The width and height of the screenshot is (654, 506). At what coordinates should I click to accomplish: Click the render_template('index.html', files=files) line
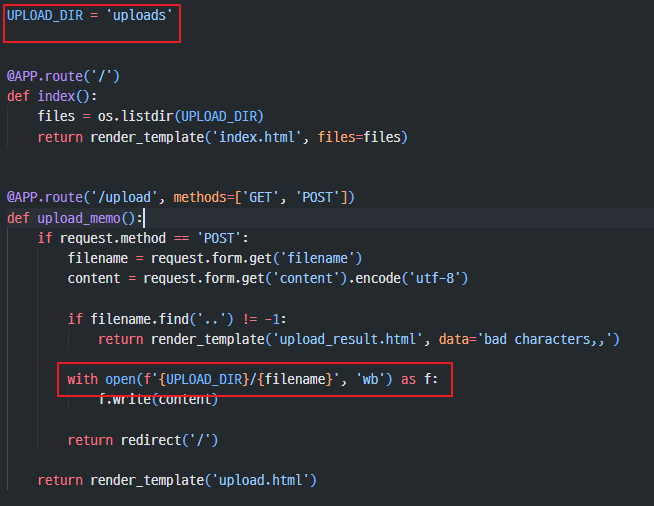tap(222, 137)
